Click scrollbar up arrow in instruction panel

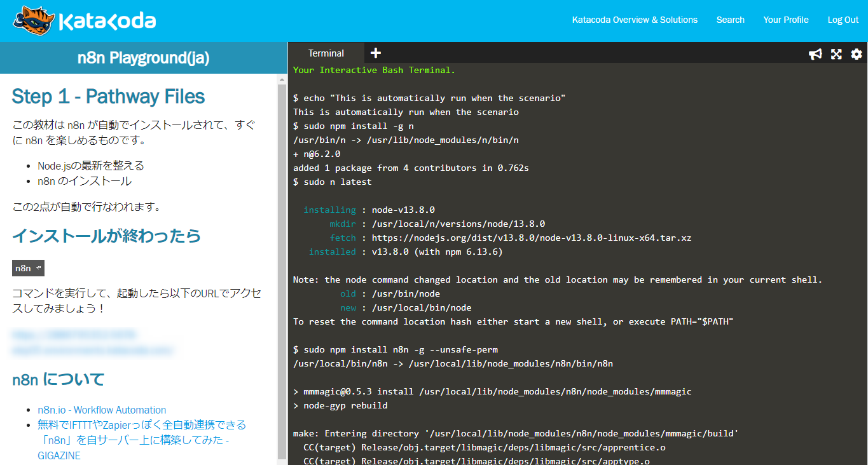pos(282,79)
